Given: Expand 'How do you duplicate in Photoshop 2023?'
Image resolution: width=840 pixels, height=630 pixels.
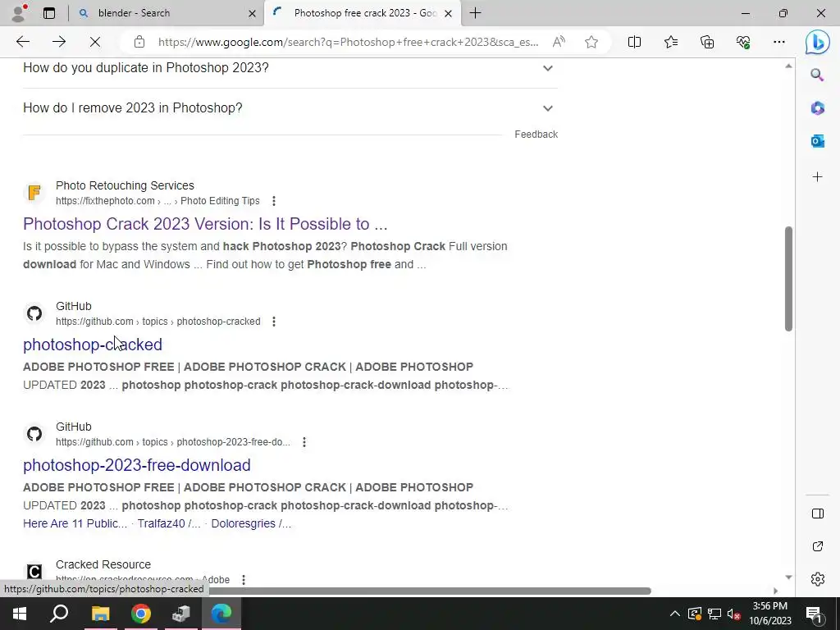Looking at the screenshot, I should coord(290,68).
